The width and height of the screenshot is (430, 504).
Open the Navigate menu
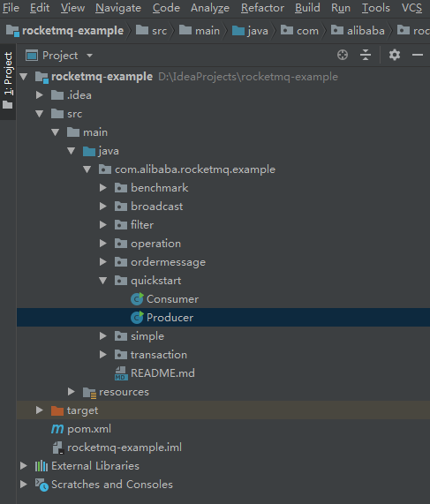(118, 8)
